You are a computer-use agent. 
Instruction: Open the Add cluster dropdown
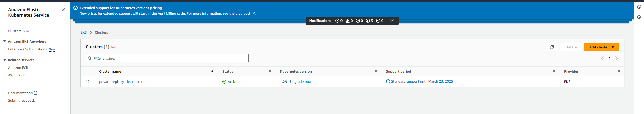pyautogui.click(x=601, y=47)
